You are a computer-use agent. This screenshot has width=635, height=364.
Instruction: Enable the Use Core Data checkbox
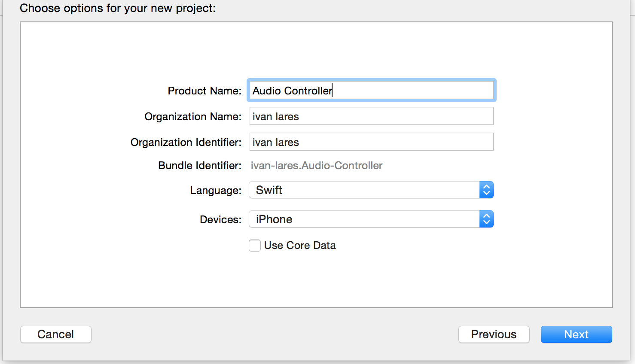click(255, 245)
